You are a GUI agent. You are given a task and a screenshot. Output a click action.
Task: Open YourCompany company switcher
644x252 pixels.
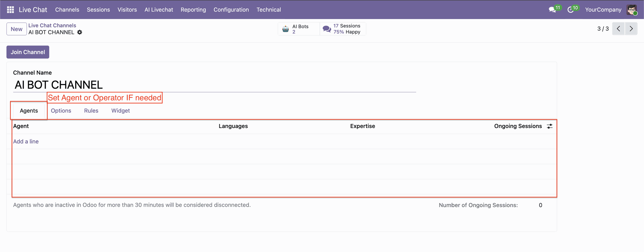(603, 10)
